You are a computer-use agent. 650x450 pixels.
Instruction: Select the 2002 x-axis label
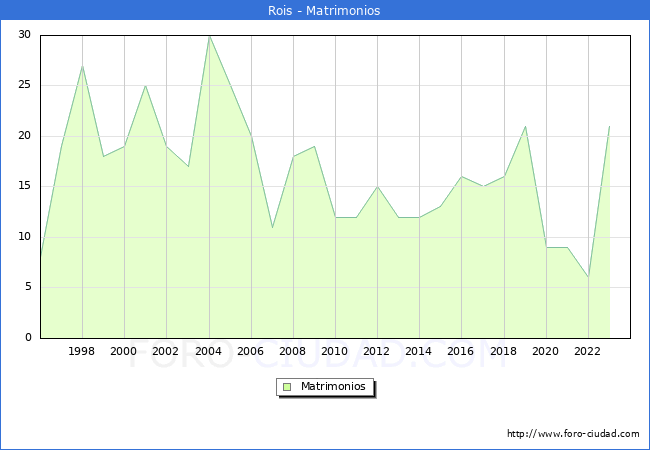(165, 351)
